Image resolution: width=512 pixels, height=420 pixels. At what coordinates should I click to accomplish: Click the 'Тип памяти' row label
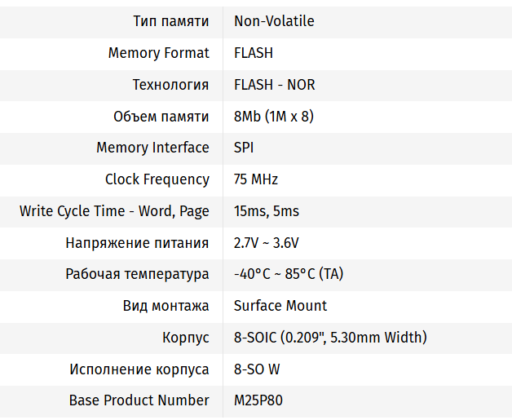click(x=171, y=21)
